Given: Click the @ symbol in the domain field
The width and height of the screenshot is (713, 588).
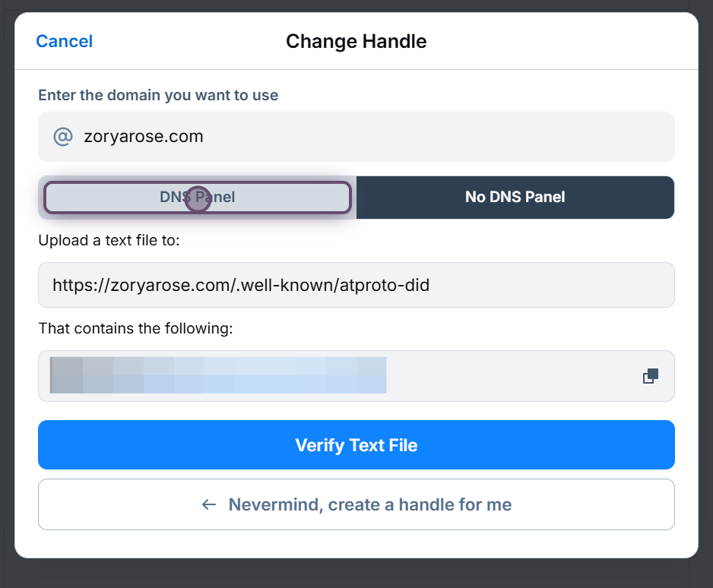Looking at the screenshot, I should click(62, 137).
